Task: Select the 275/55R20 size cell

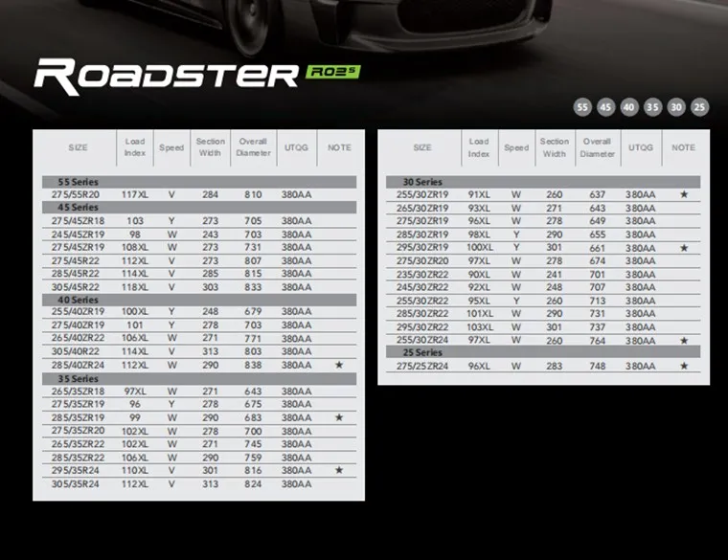Action: pos(76,194)
